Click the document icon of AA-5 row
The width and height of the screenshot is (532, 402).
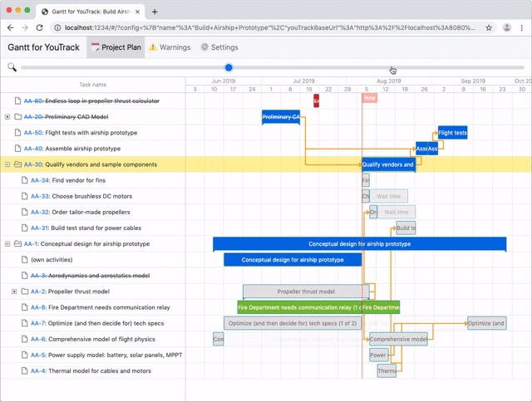click(24, 355)
